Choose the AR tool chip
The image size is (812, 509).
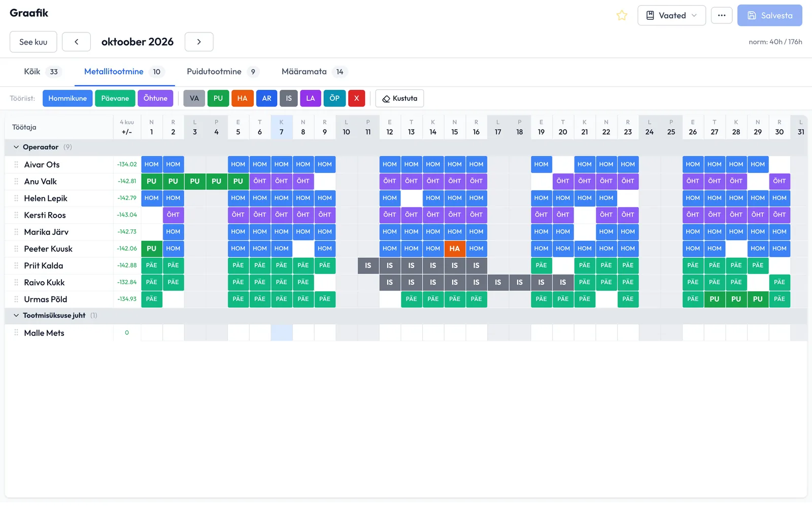click(x=267, y=98)
